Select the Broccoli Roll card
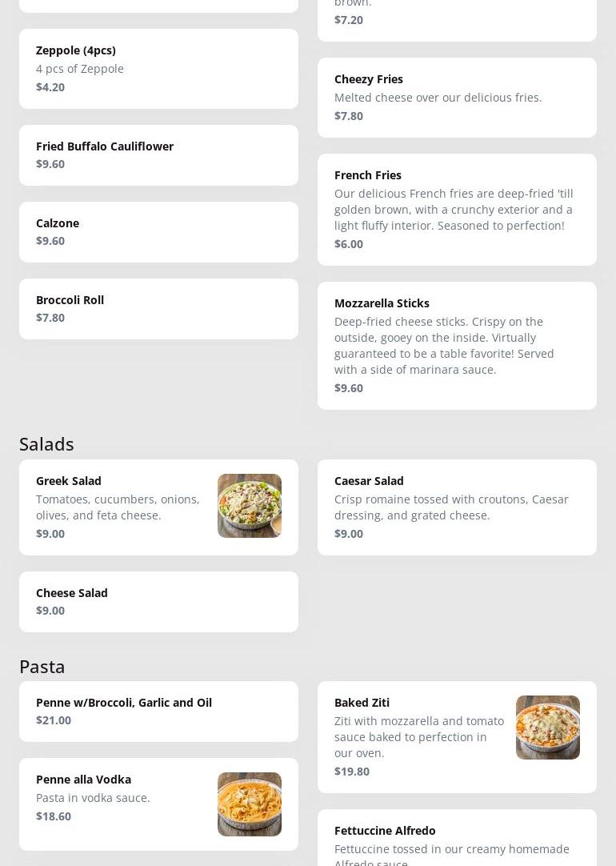 [x=158, y=309]
